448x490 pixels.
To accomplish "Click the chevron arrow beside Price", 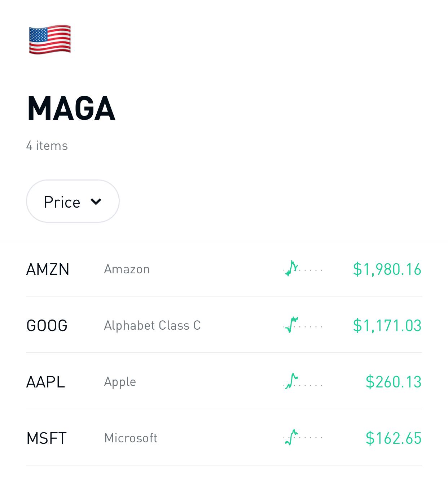I will (96, 201).
